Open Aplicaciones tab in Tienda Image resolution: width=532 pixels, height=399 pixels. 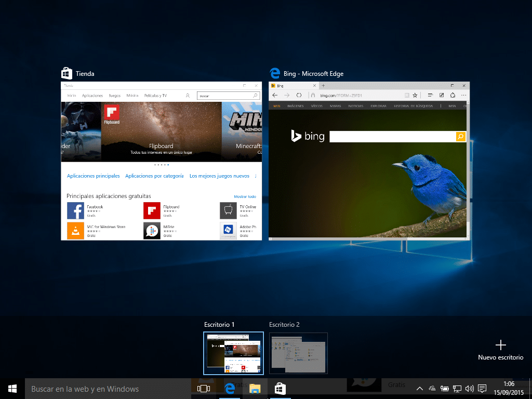92,96
